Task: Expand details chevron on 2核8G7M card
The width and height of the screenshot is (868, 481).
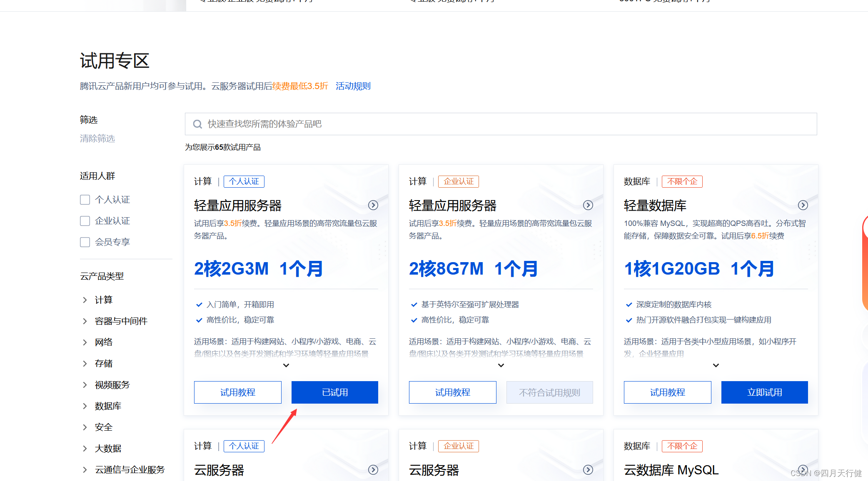Action: click(501, 365)
